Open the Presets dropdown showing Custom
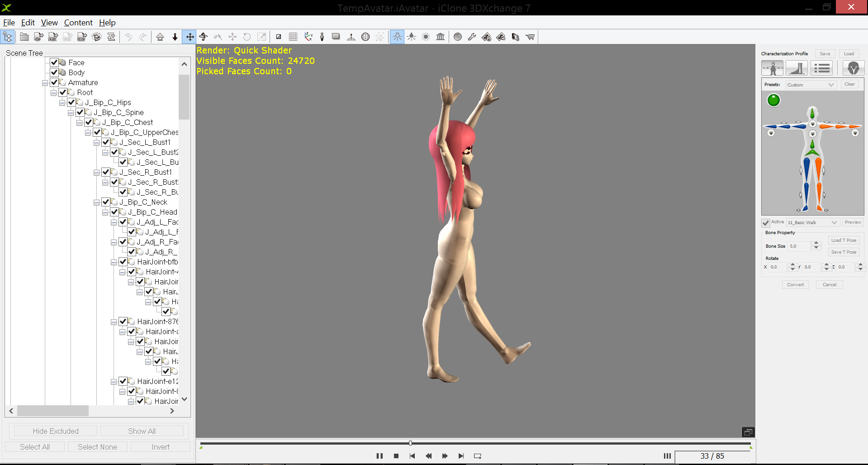This screenshot has height=465, width=868. click(810, 85)
